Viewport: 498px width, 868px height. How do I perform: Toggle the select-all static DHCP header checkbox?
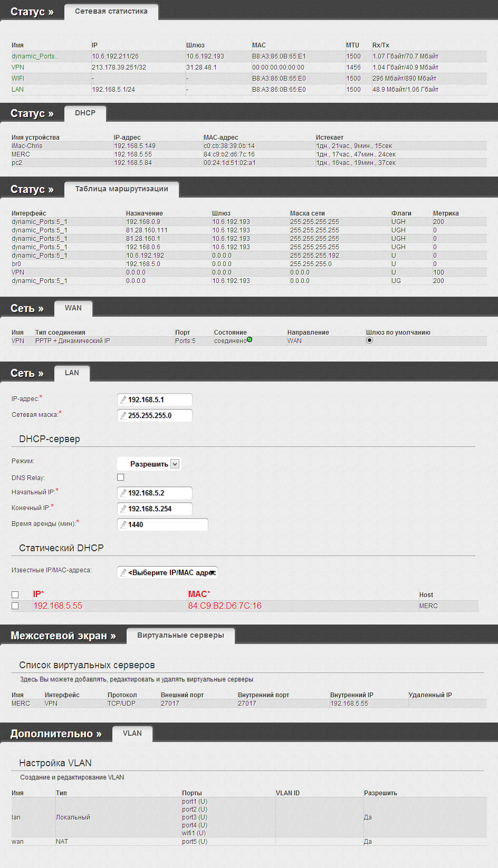[x=15, y=594]
